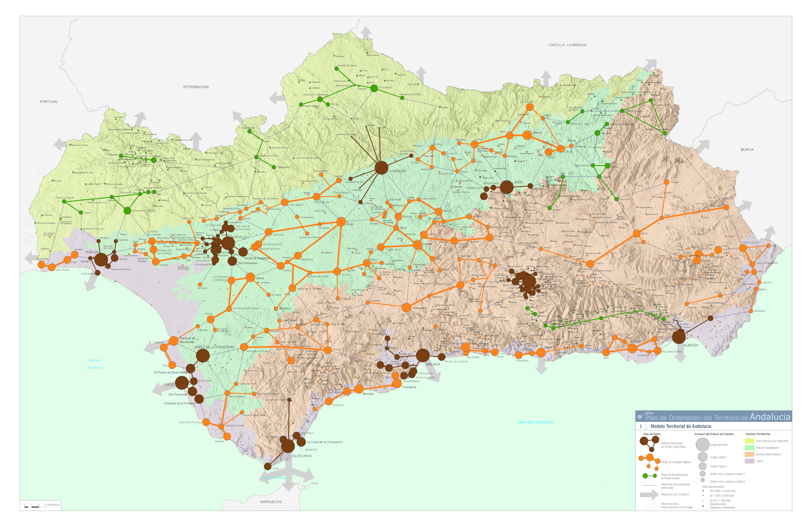Click the brown Algeciras city node
Image resolution: width=812 pixels, height=522 pixels.
click(x=287, y=446)
